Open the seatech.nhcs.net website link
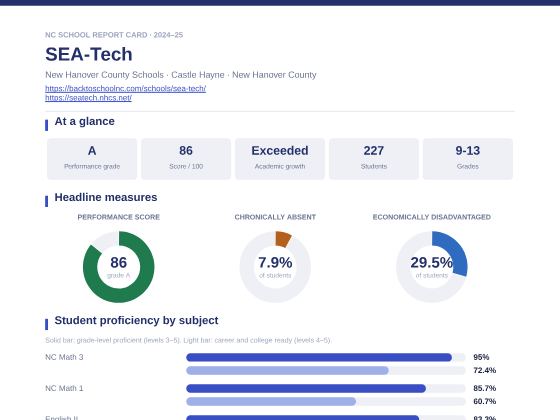This screenshot has width=560, height=420. [88, 98]
